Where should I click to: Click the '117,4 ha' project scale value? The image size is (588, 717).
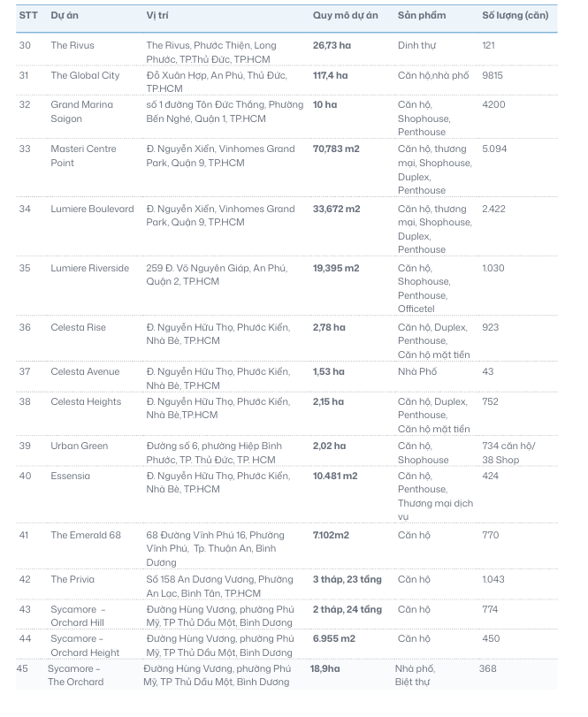point(330,75)
